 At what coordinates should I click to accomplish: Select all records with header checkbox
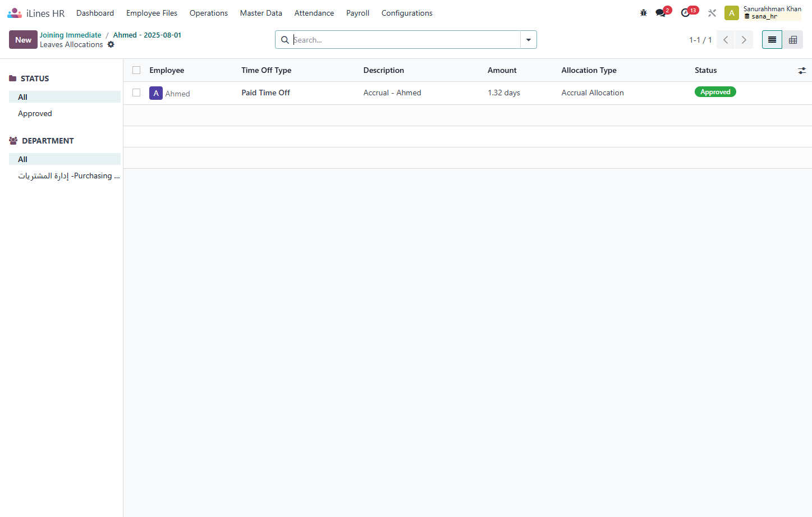pyautogui.click(x=136, y=70)
